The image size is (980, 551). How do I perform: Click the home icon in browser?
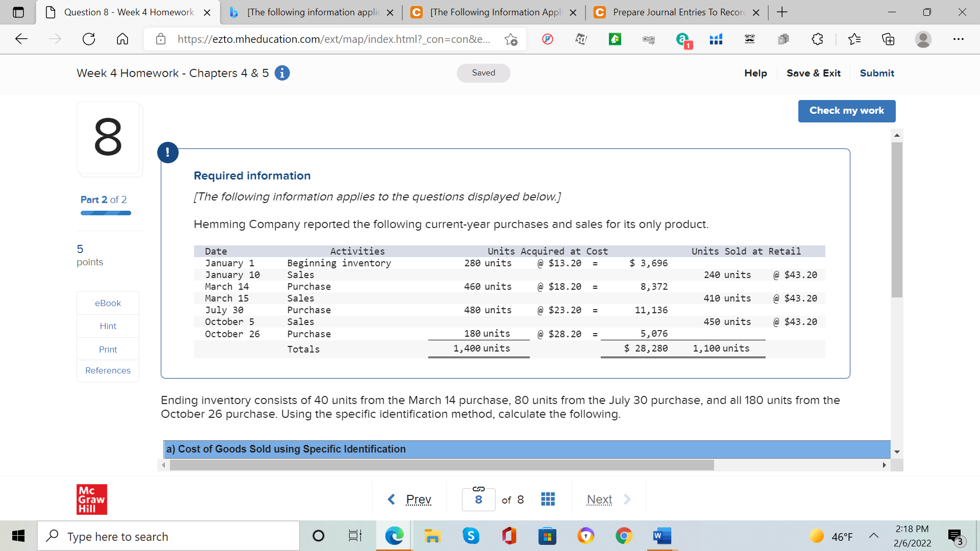click(122, 39)
